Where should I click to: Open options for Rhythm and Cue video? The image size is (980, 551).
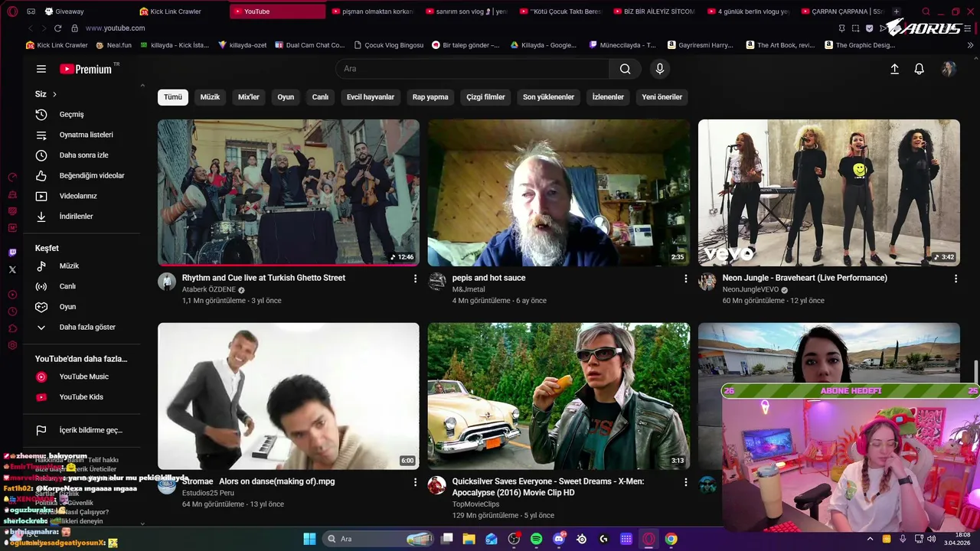point(416,279)
